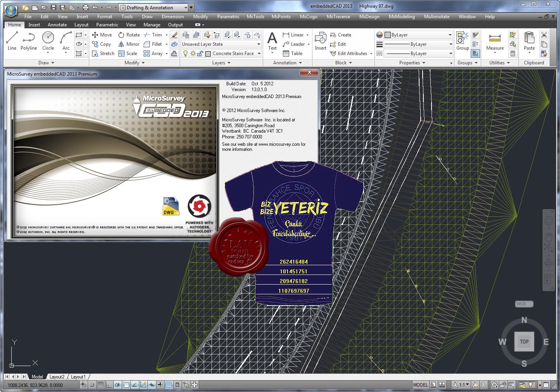
Task: Open the Dimension menu
Action: point(173,17)
